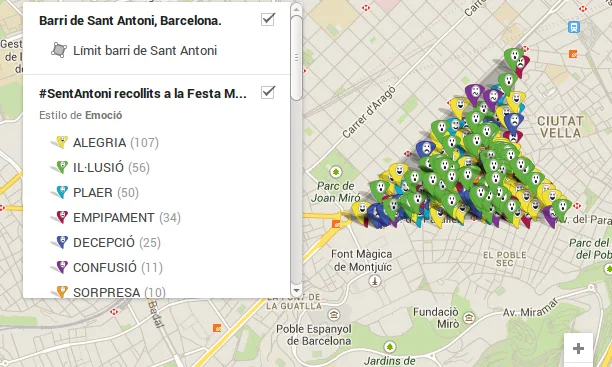Select the PLAER (50) legend entry
This screenshot has height=367, width=612.
[106, 192]
